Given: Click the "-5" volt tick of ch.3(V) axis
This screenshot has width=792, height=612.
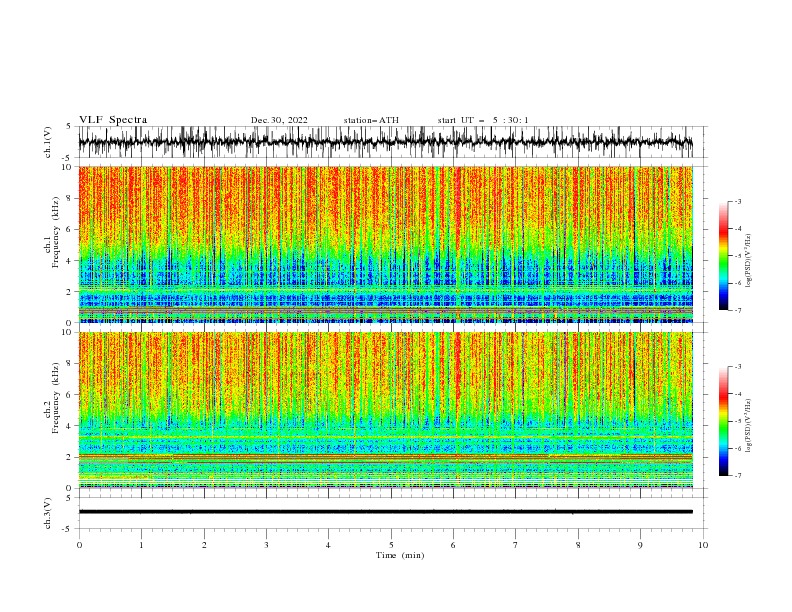Looking at the screenshot, I should point(68,529).
